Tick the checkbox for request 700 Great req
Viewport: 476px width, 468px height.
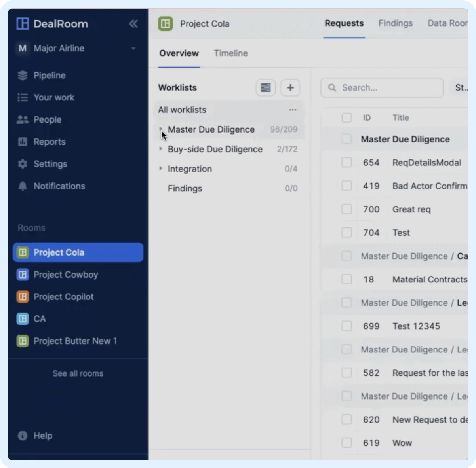(347, 209)
